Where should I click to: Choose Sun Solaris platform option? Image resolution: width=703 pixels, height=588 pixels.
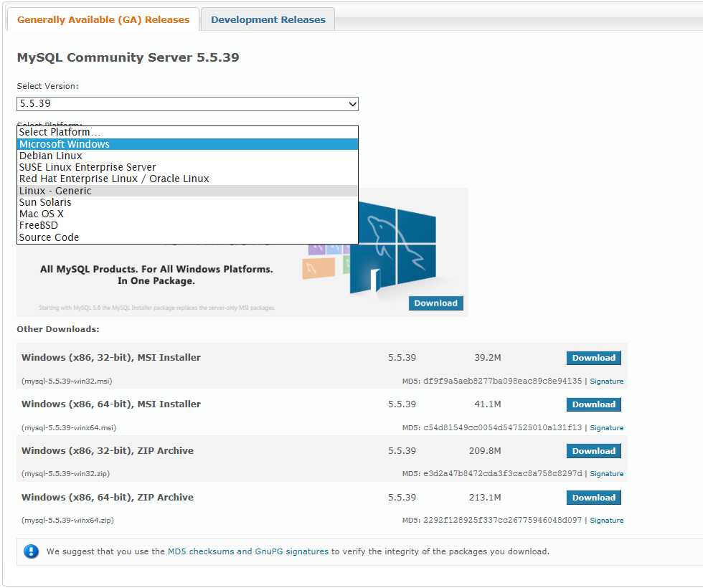click(187, 202)
